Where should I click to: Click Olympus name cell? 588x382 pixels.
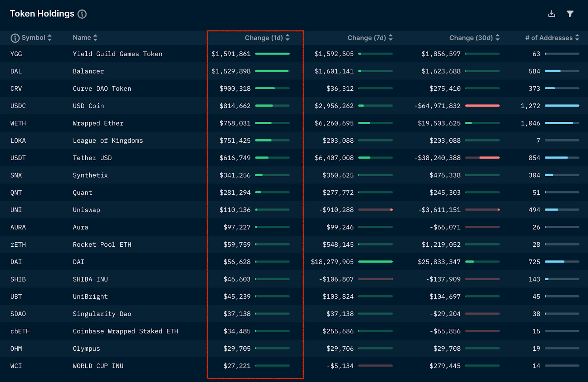(x=86, y=348)
